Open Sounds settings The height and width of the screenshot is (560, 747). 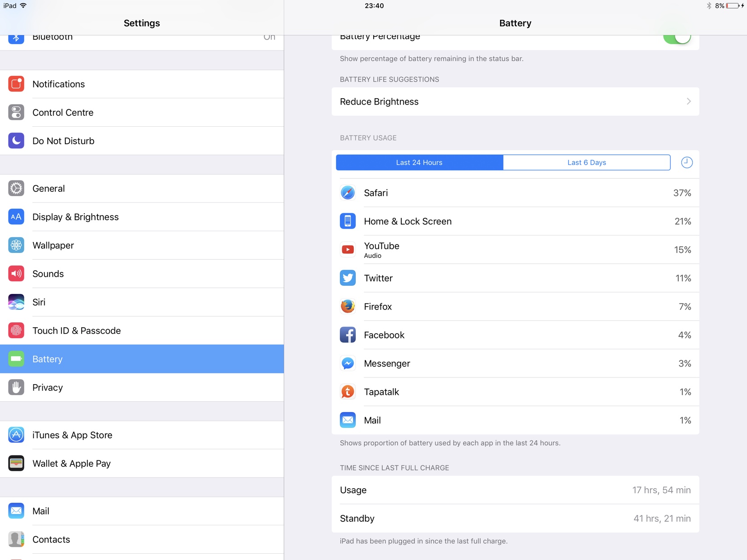(142, 274)
